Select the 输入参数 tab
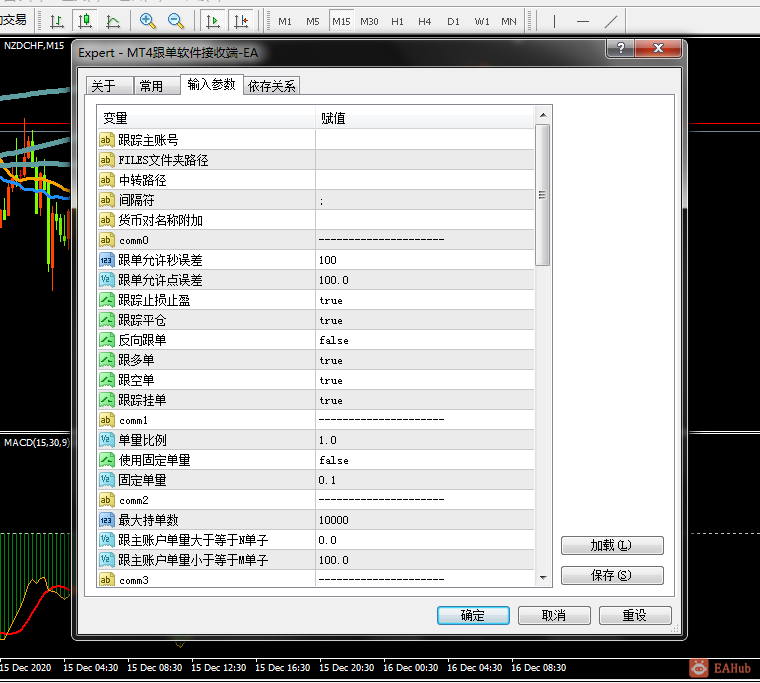 211,84
